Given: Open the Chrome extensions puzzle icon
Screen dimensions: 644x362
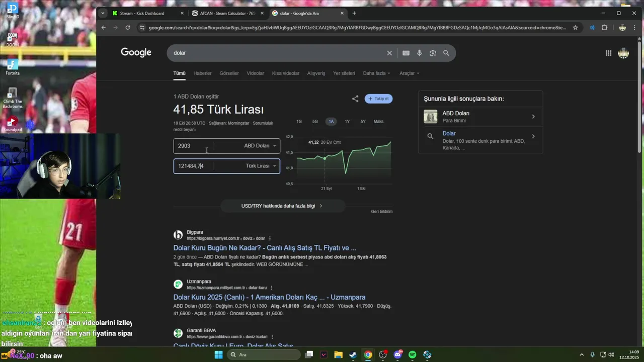Looking at the screenshot, I should [605, 28].
